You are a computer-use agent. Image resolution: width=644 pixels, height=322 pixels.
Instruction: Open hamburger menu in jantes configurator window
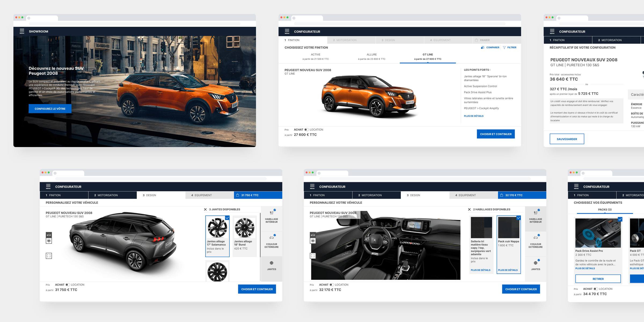48,186
